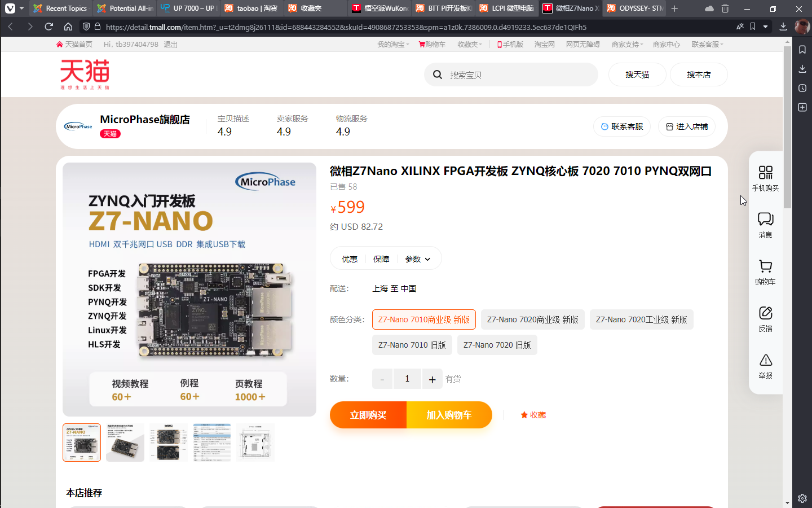Toggle 收藏 favorite for this item

[533, 415]
